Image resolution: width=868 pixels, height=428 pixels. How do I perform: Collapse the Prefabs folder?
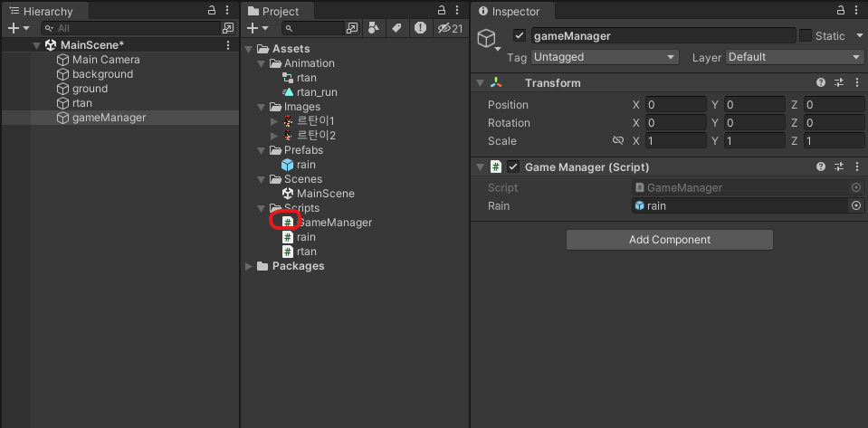pos(262,150)
